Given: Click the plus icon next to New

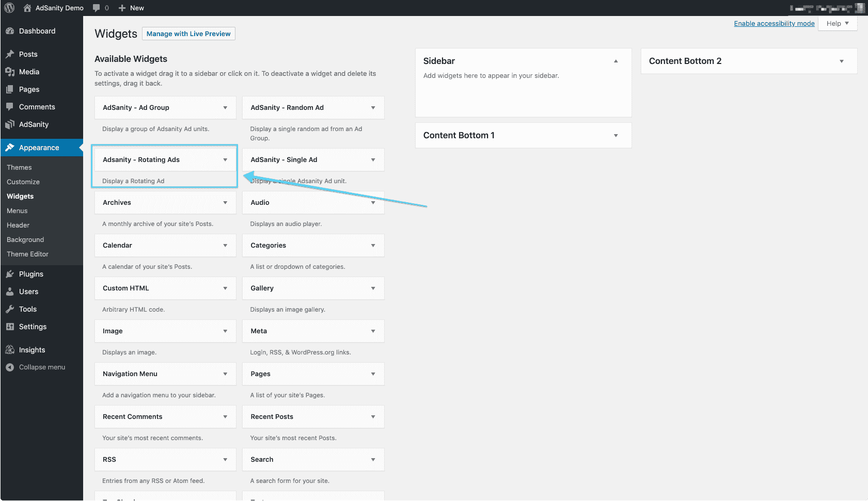Looking at the screenshot, I should [122, 8].
